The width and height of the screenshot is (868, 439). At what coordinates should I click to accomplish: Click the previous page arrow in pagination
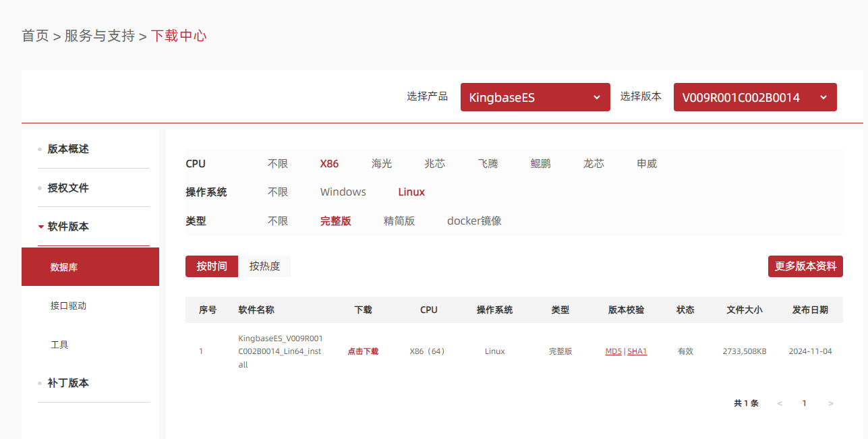click(x=780, y=403)
